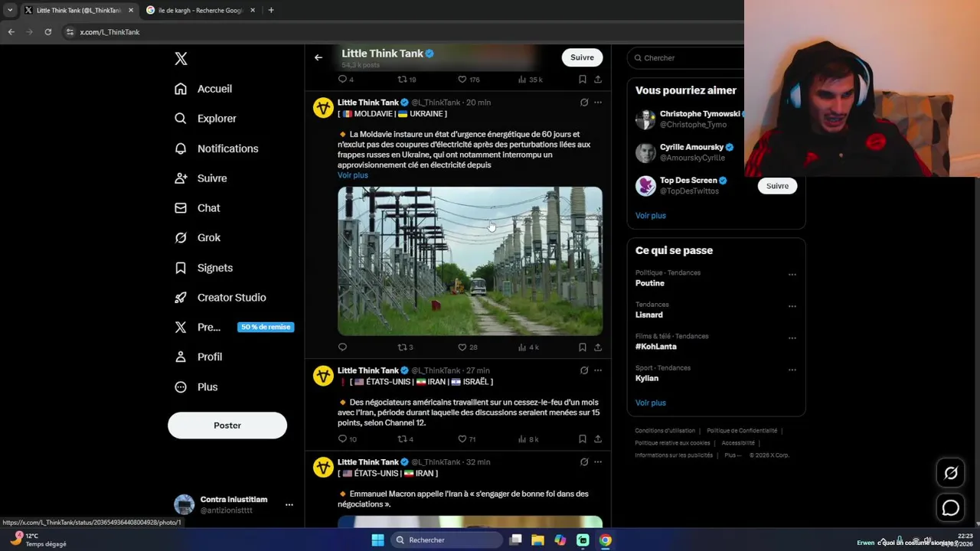Open the Explorer search page
Image resolution: width=980 pixels, height=551 pixels.
coord(205,119)
